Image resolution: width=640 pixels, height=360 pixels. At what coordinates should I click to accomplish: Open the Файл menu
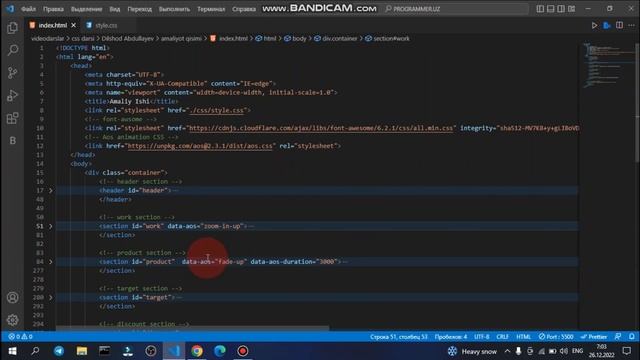28,9
